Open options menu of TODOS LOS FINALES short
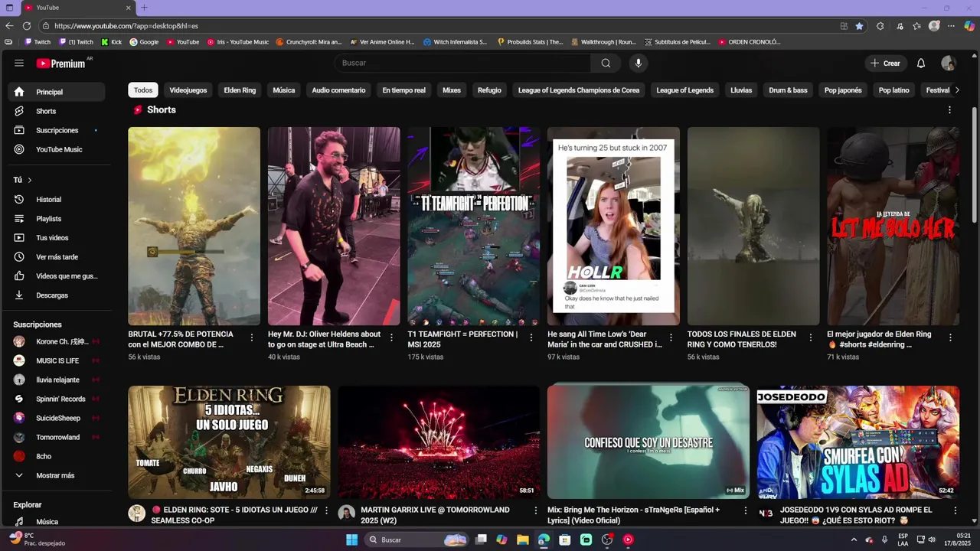The height and width of the screenshot is (551, 980). [x=811, y=337]
